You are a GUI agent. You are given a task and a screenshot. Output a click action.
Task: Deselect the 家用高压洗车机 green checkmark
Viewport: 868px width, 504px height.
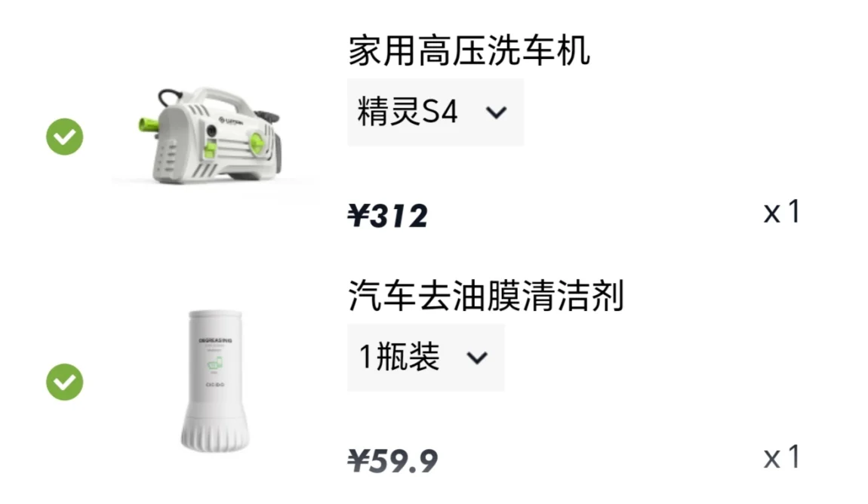coord(65,137)
